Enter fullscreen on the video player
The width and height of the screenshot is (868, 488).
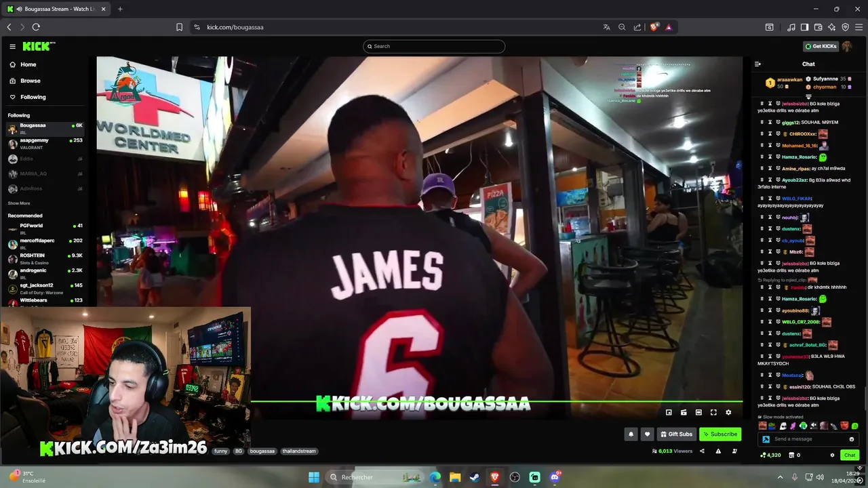[x=713, y=412]
